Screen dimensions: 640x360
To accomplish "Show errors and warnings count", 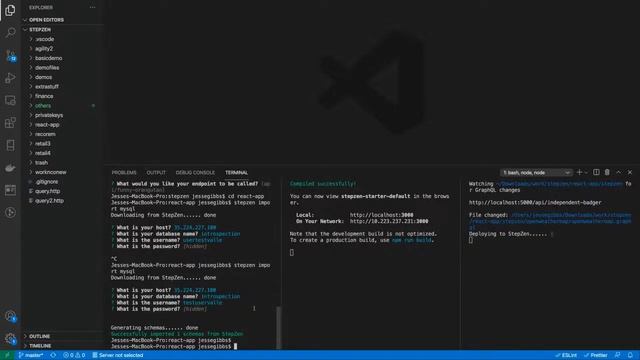I will [74, 355].
